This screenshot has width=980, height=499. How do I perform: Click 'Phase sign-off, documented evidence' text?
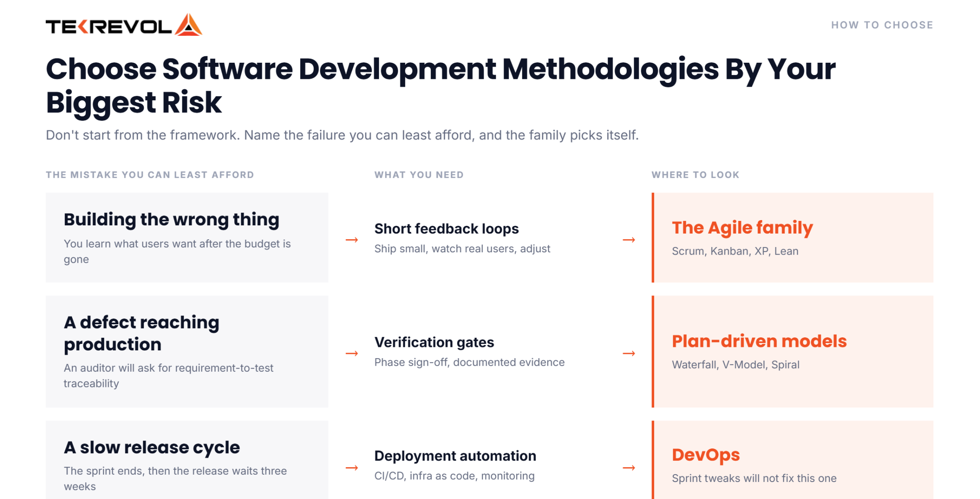[x=469, y=363]
